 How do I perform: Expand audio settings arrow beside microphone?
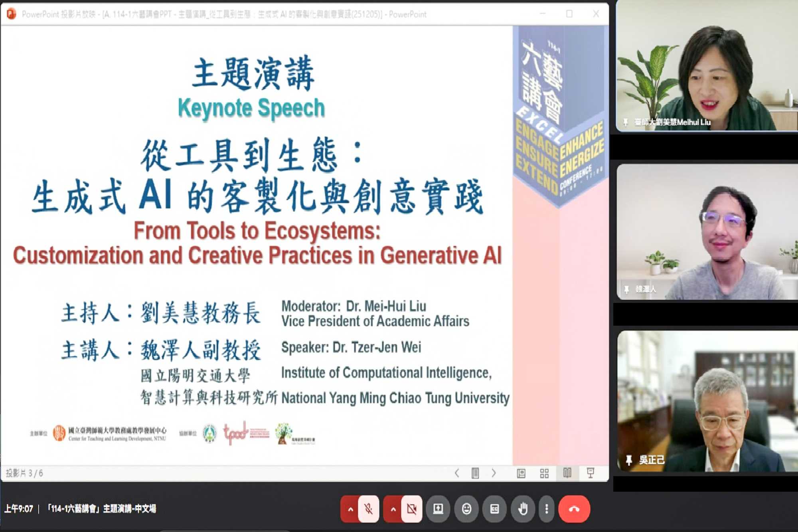click(x=350, y=509)
